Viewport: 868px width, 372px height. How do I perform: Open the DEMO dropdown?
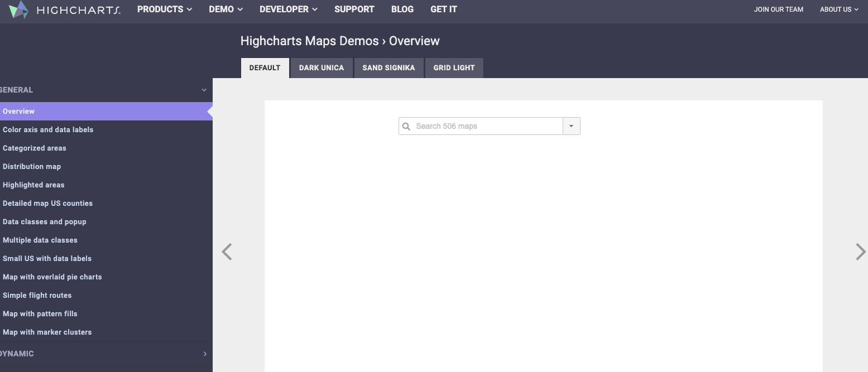click(226, 9)
